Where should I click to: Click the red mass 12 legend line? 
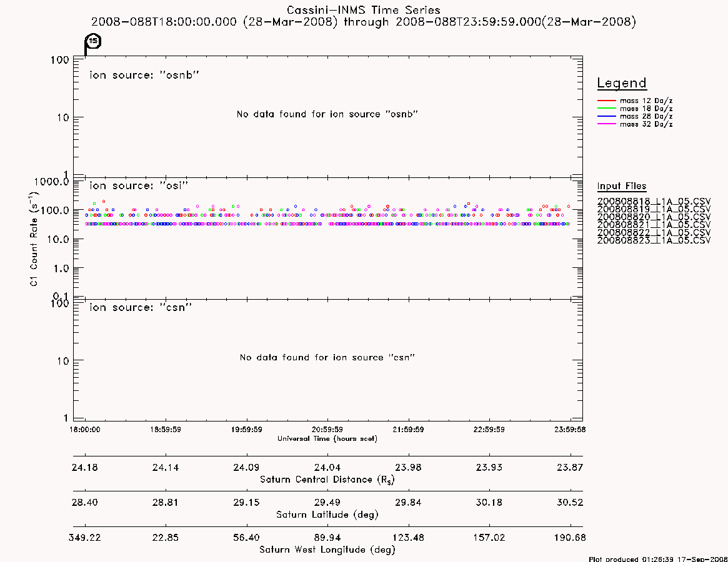pos(606,101)
